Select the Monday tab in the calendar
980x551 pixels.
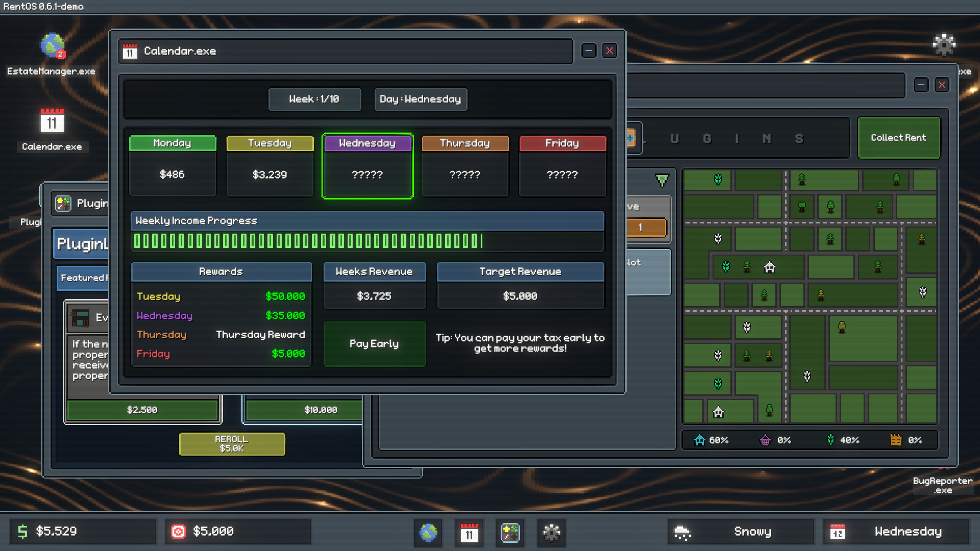pyautogui.click(x=172, y=143)
